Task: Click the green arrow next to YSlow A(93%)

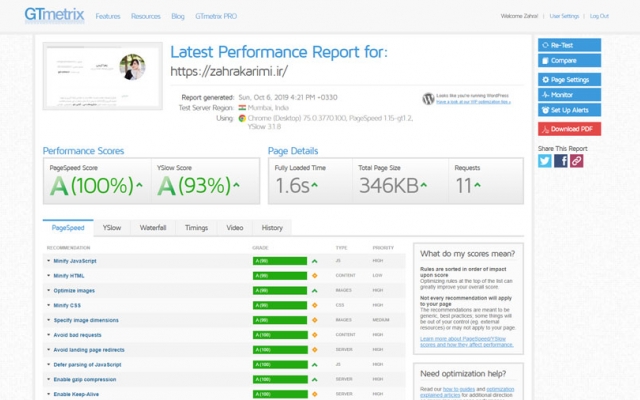Action: pos(236,185)
